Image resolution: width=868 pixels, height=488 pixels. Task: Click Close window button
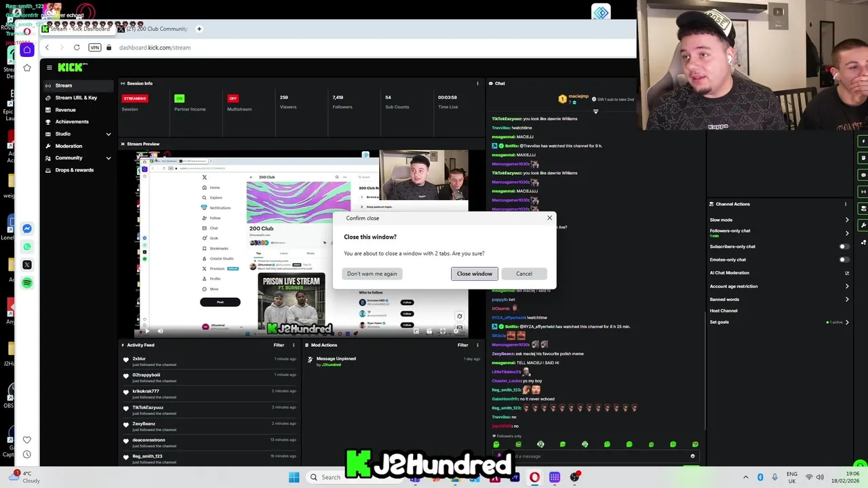pos(475,274)
